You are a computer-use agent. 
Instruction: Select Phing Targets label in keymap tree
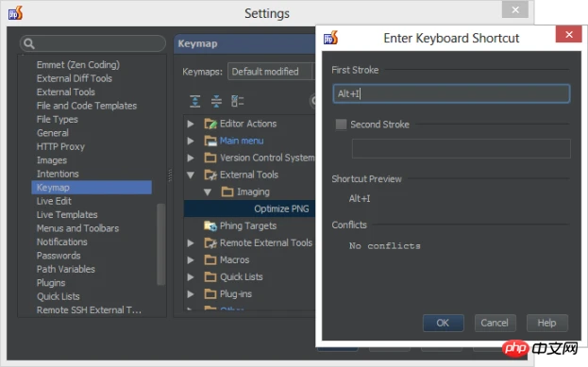pos(248,225)
